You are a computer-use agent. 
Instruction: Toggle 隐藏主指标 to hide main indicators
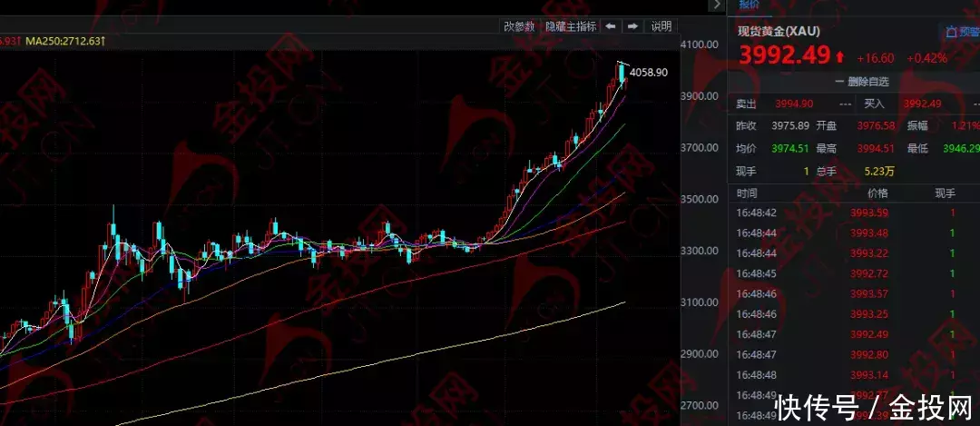pyautogui.click(x=570, y=26)
